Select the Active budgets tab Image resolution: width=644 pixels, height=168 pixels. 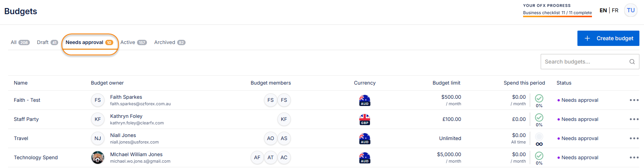(133, 42)
